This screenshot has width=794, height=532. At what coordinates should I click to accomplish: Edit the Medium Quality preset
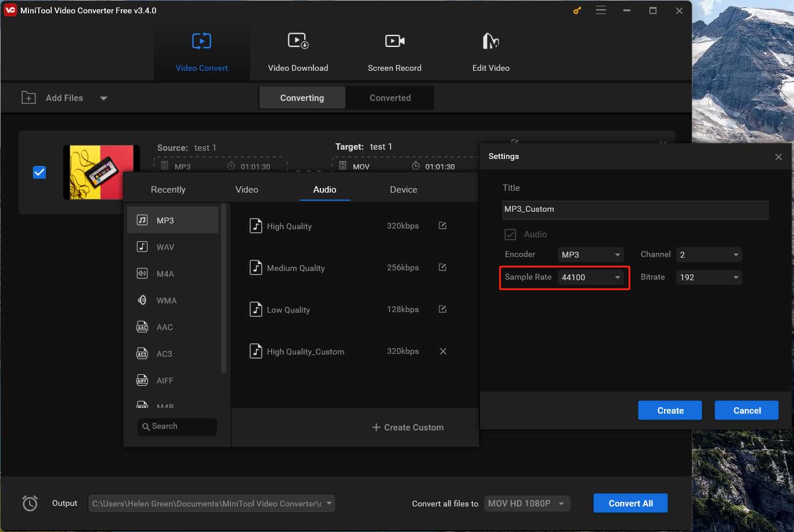(x=442, y=267)
